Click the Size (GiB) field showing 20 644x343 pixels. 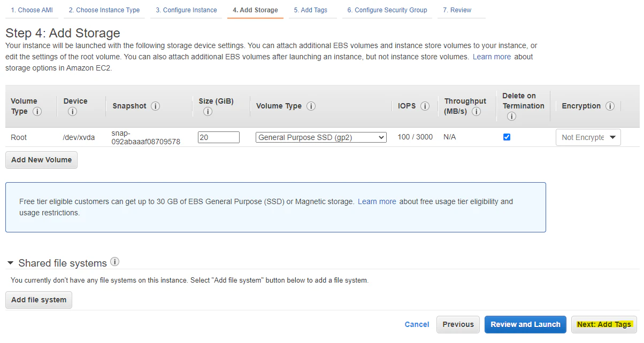[x=218, y=137]
